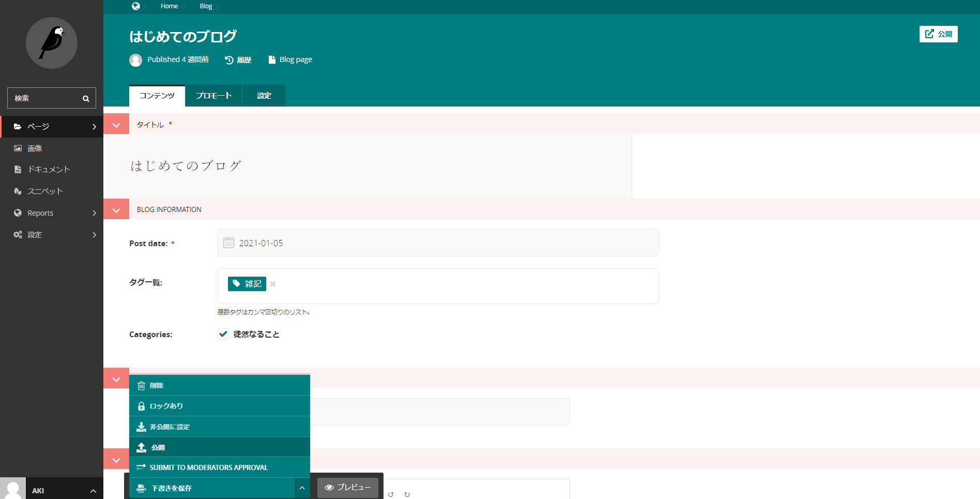Choose 削除 from the action menu

point(220,385)
